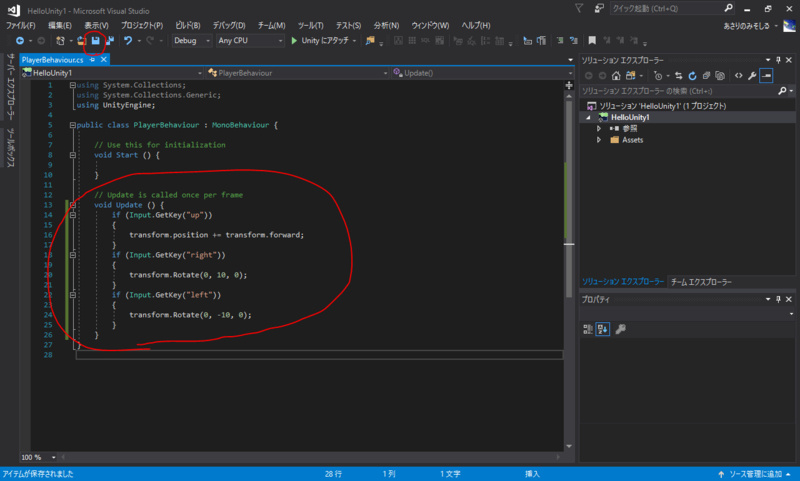Collapse the Update method code block
This screenshot has height=481, width=800.
[72, 205]
